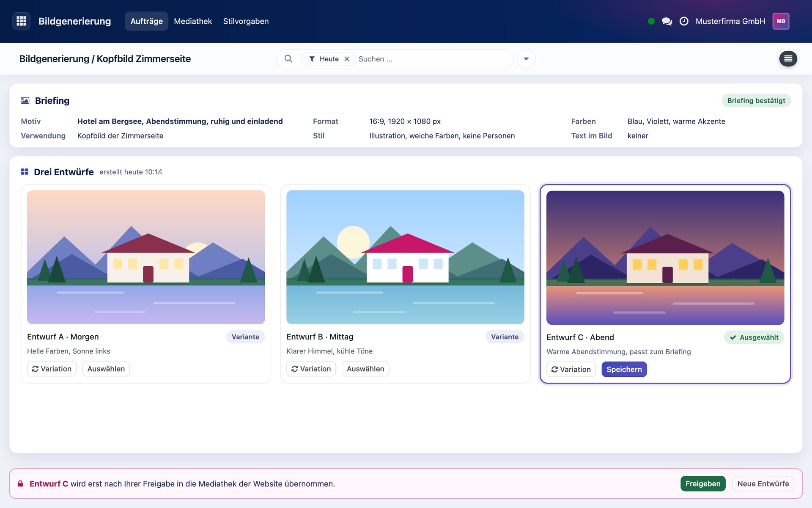812x508 pixels.
Task: Select Entwurf A via Auswählen
Action: [106, 369]
